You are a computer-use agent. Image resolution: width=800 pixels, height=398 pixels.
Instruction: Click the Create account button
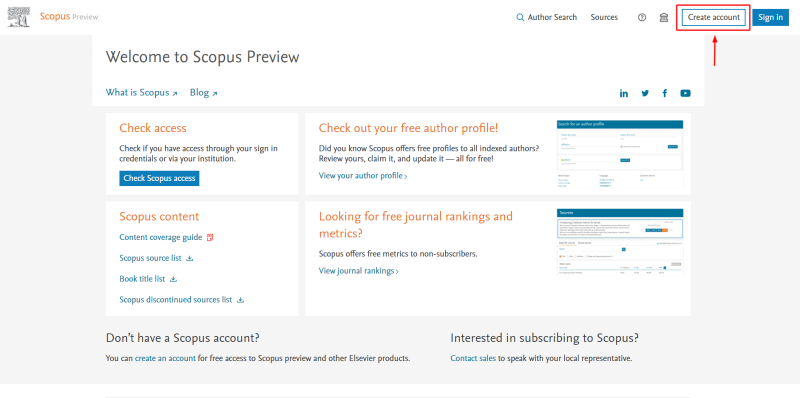pos(713,17)
